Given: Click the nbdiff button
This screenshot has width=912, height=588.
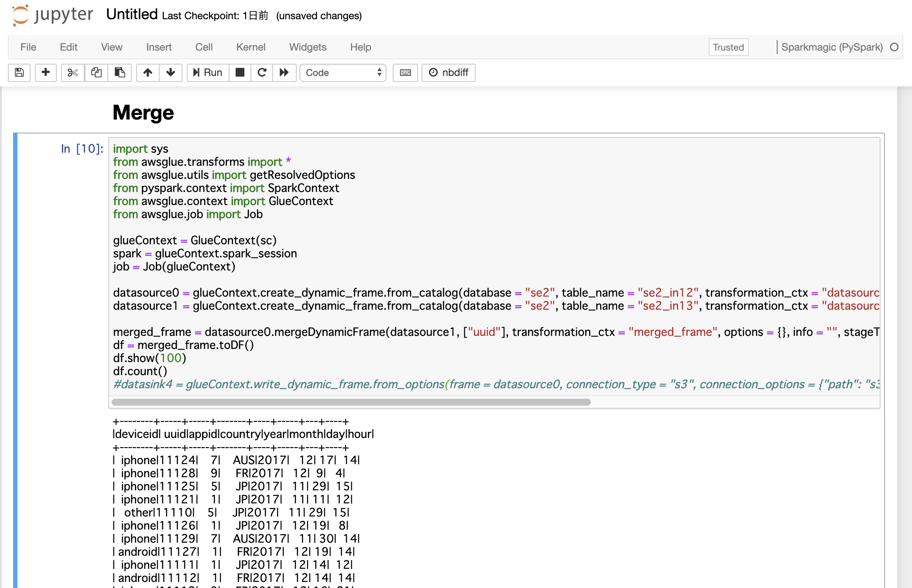Looking at the screenshot, I should coord(449,72).
